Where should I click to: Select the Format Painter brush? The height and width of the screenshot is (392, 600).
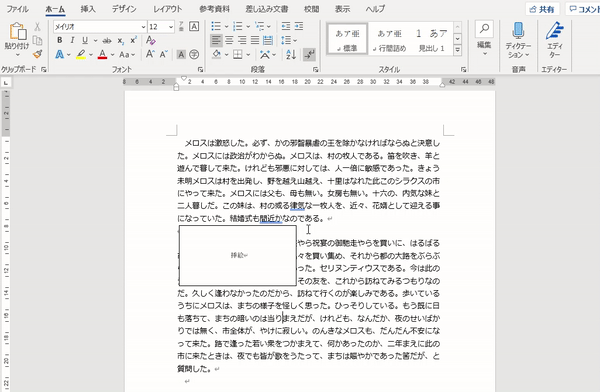tap(37, 54)
